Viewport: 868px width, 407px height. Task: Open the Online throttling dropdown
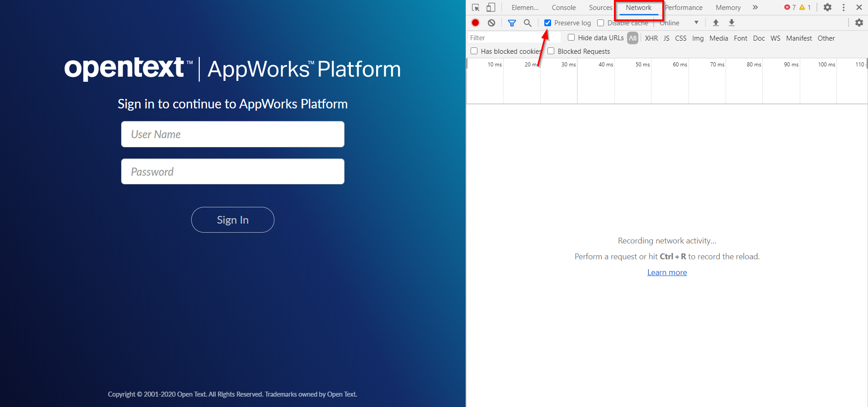coord(679,23)
